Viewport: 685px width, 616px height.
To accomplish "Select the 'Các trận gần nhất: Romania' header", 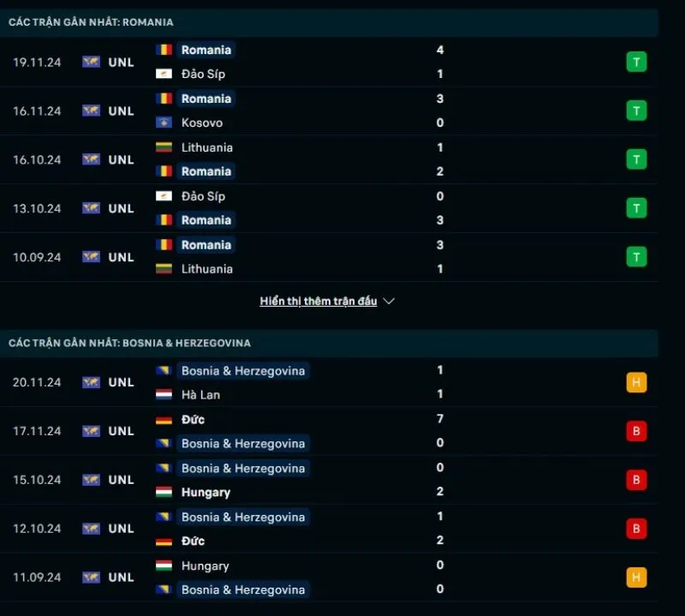I will point(91,22).
